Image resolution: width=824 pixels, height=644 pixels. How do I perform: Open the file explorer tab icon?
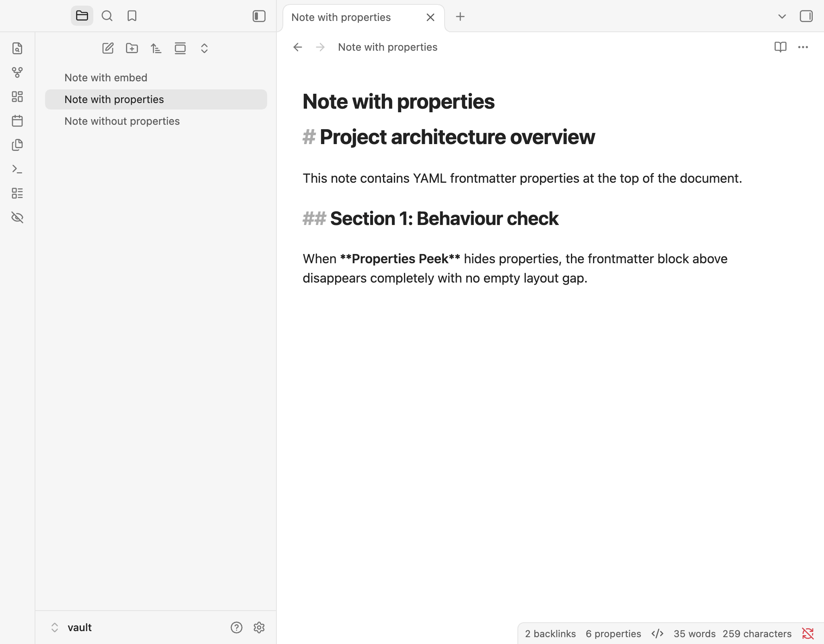82,16
